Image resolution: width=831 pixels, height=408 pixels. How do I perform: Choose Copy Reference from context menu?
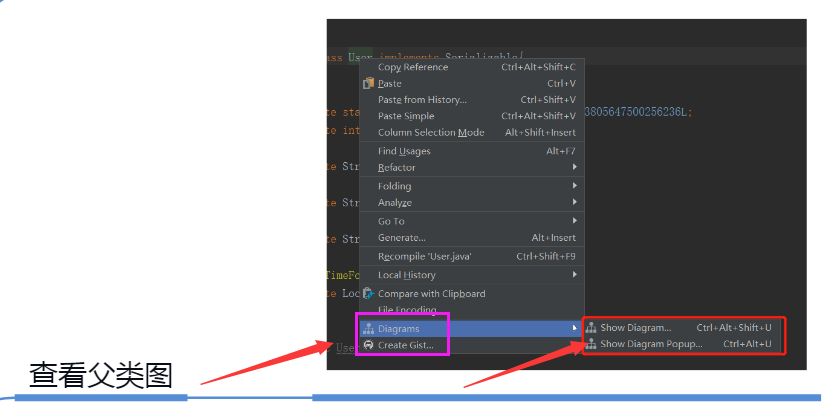(472, 67)
